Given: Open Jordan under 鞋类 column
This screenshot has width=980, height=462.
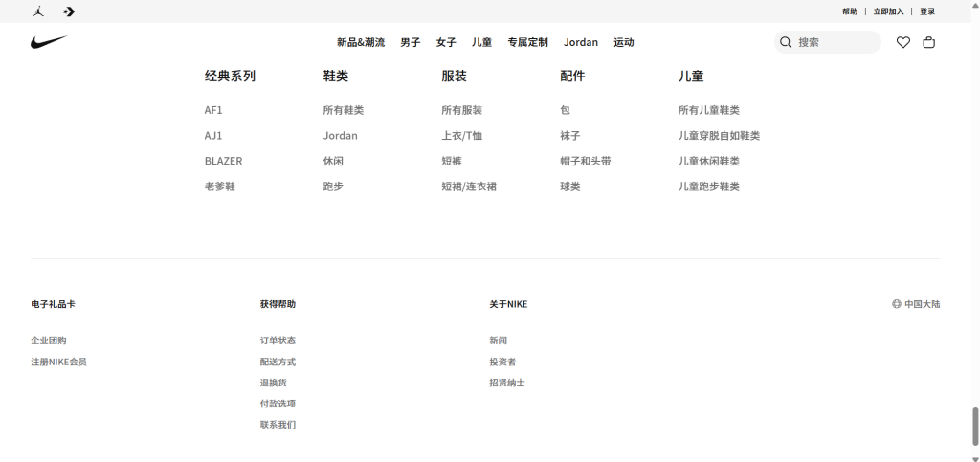Looking at the screenshot, I should 340,136.
